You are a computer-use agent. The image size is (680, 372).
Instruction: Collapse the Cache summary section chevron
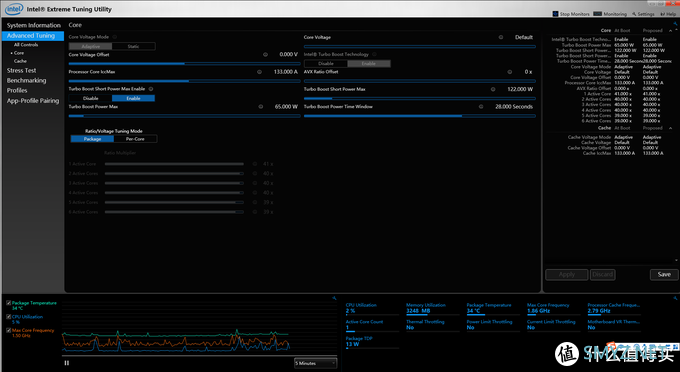point(670,128)
